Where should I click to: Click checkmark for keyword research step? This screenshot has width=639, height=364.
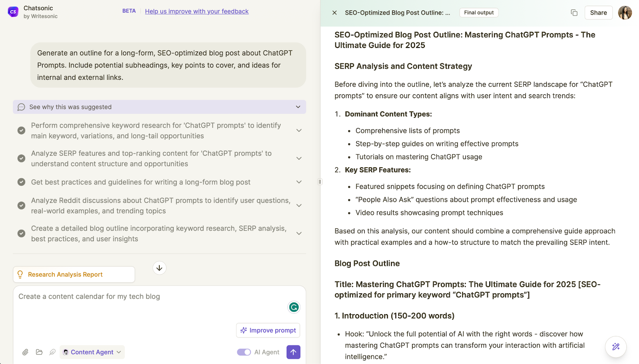22,131
